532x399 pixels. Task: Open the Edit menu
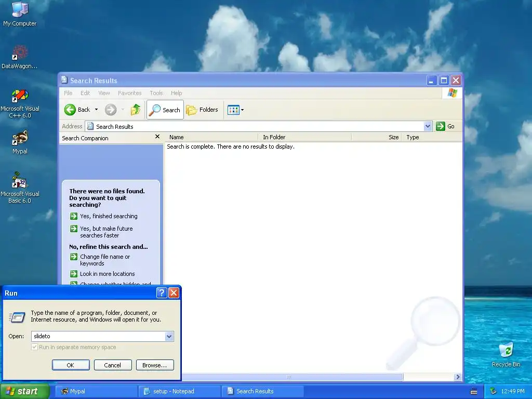coord(85,93)
